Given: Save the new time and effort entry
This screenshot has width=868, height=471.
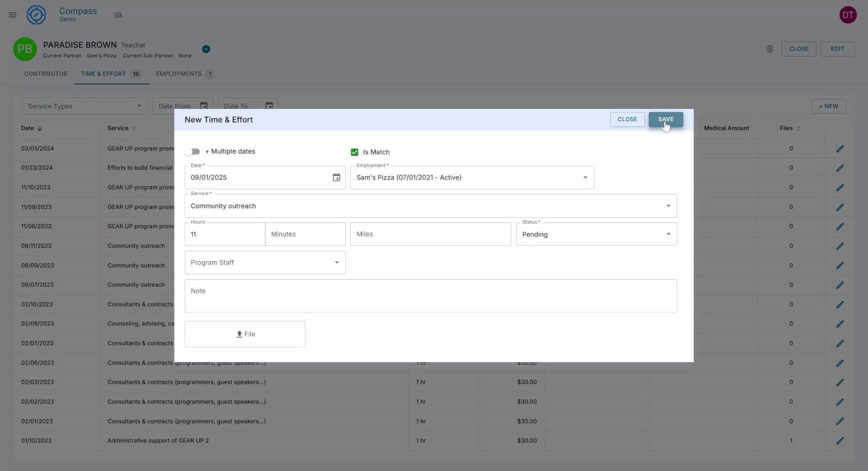Looking at the screenshot, I should click(x=665, y=119).
